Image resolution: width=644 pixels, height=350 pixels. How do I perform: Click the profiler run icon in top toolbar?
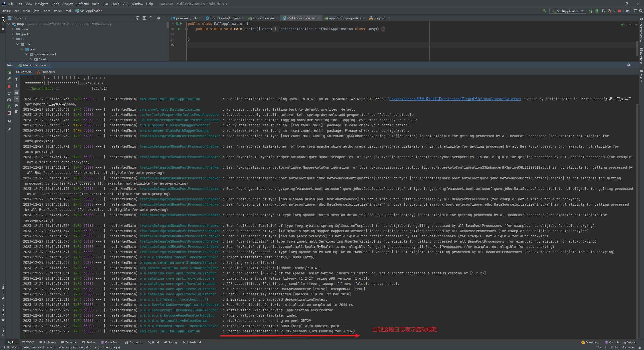[x=609, y=11]
